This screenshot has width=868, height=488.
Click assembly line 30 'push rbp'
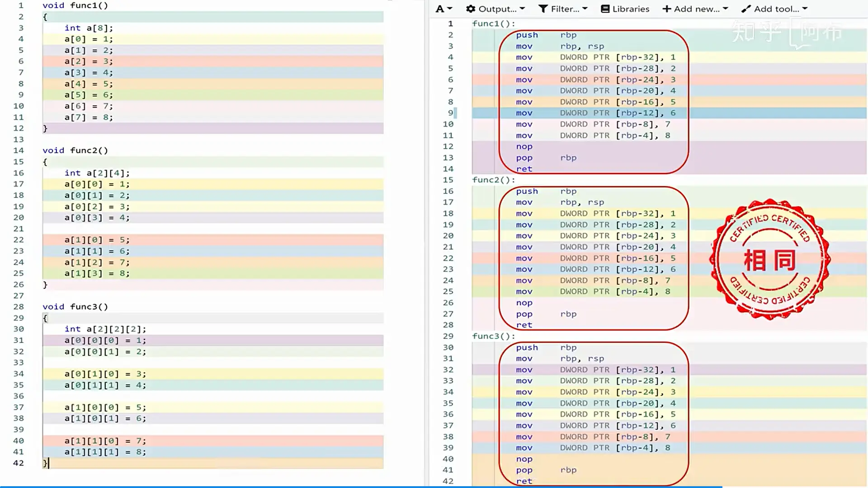[546, 347]
